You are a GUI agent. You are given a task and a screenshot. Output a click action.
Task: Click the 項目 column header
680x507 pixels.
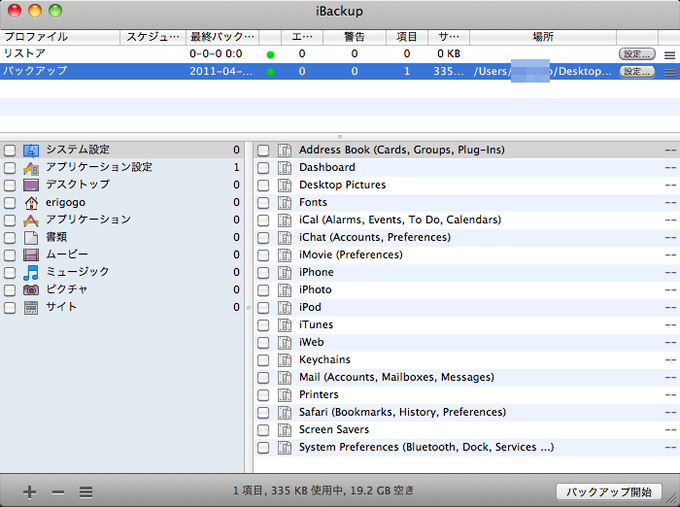pos(407,37)
